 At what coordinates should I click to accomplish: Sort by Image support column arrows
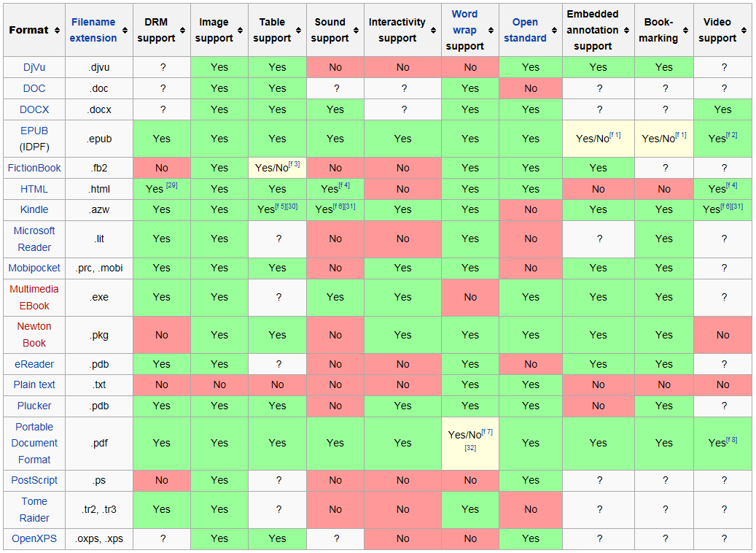tap(240, 30)
